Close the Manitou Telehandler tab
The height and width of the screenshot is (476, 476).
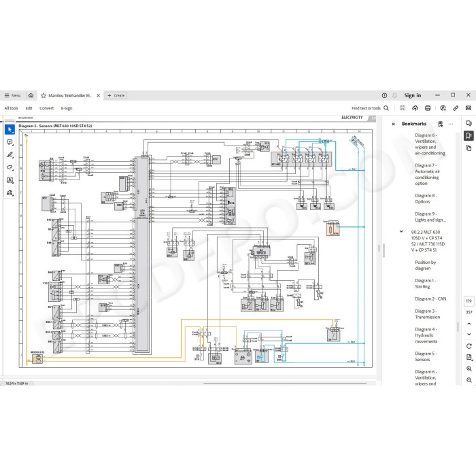(x=99, y=95)
